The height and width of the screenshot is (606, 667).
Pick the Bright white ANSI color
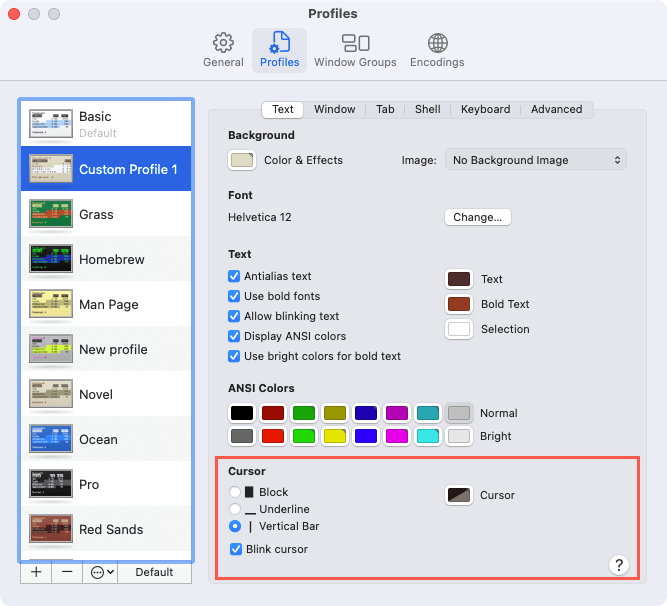click(x=459, y=436)
